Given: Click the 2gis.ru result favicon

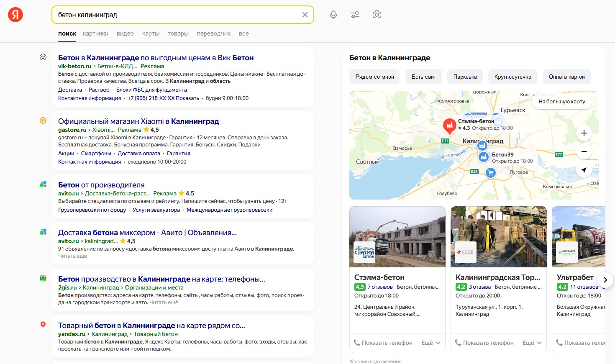Looking at the screenshot, I should click(43, 278).
